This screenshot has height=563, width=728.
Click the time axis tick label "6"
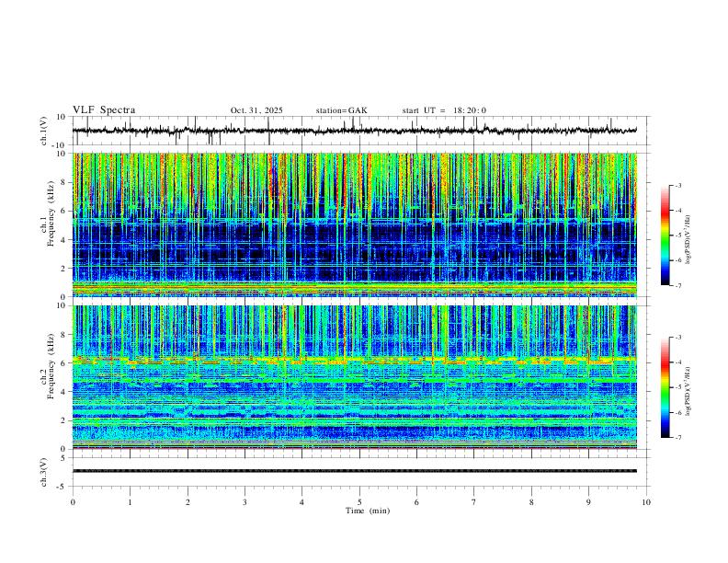point(416,502)
